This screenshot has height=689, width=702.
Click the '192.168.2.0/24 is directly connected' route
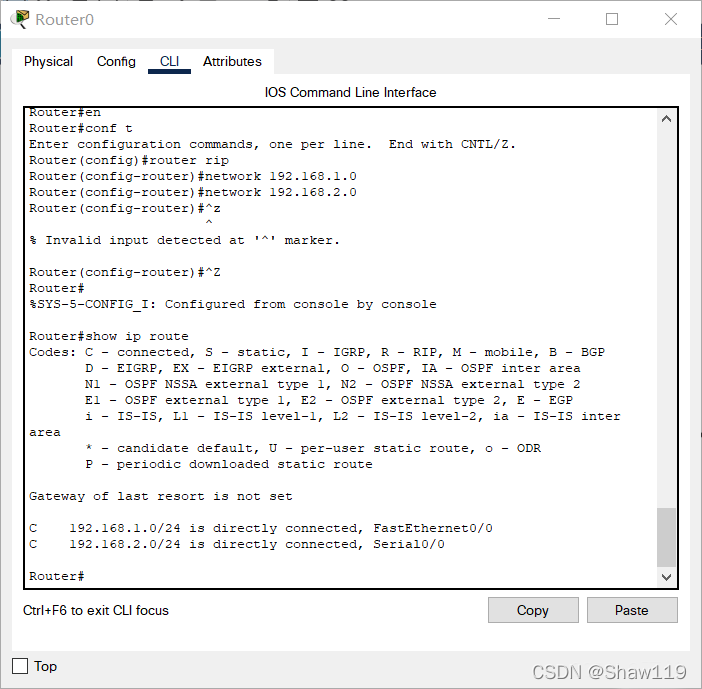[x=237, y=544]
